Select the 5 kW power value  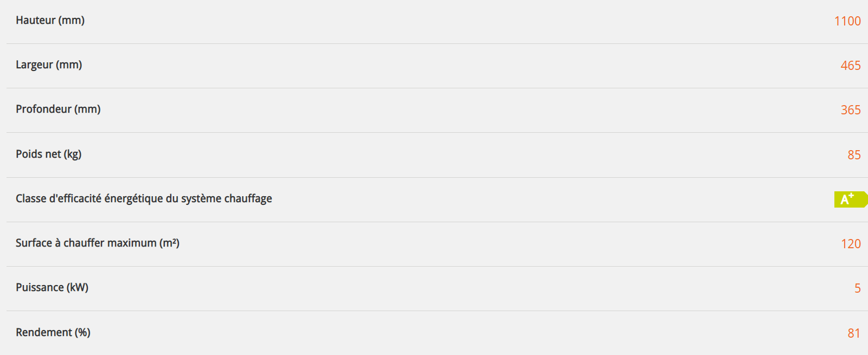click(x=857, y=288)
